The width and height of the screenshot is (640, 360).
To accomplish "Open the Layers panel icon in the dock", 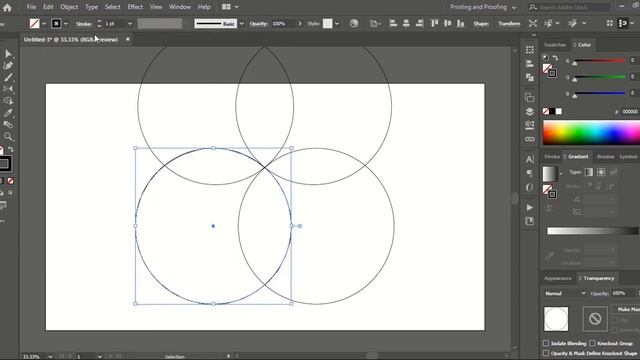I will [x=530, y=111].
